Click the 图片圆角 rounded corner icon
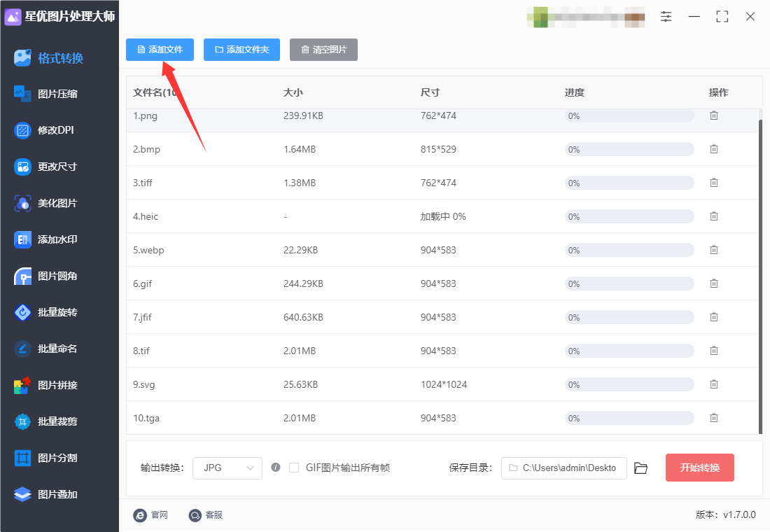This screenshot has height=532, width=770. [22, 276]
